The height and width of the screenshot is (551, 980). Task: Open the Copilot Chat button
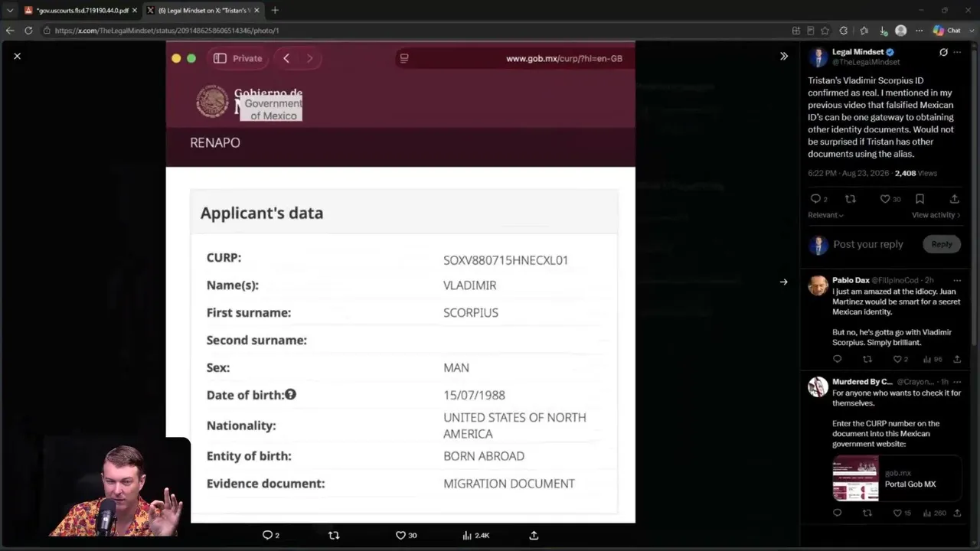coord(946,31)
